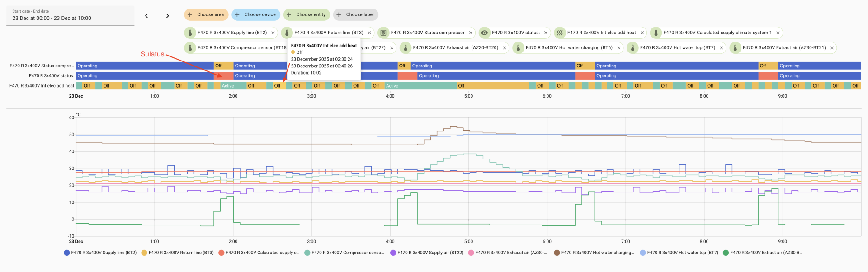This screenshot has height=272, width=868.
Task: Click the heat waves icon on Int elec add heat chip
Action: (560, 33)
